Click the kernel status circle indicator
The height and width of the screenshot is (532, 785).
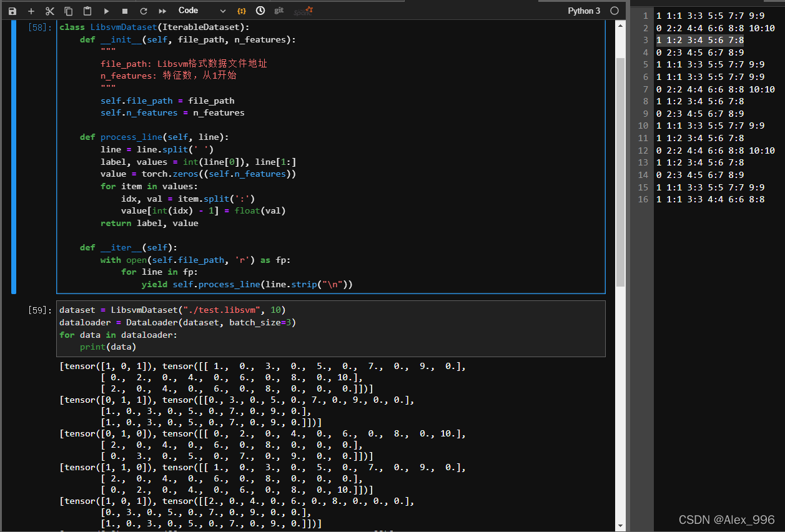coord(615,11)
